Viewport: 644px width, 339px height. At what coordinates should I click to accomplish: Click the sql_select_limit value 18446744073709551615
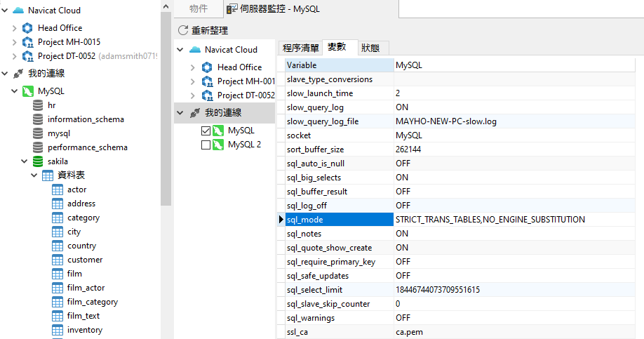pos(438,290)
